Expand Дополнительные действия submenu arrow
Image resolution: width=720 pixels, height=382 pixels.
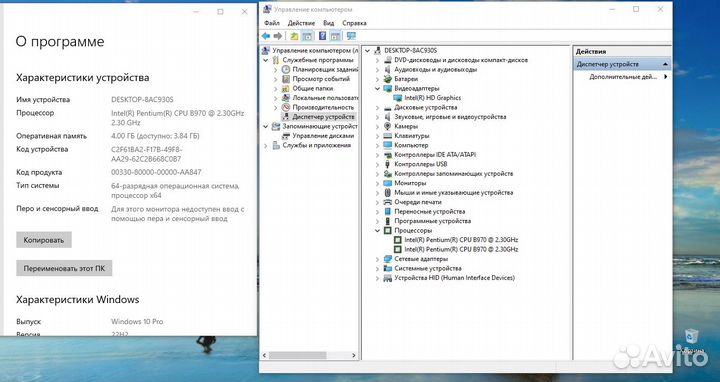click(665, 77)
